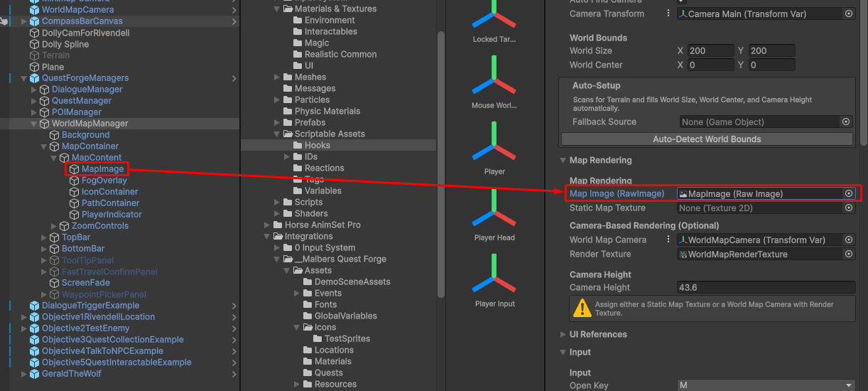
Task: Click the World Map Camera picker circle
Action: pos(848,240)
